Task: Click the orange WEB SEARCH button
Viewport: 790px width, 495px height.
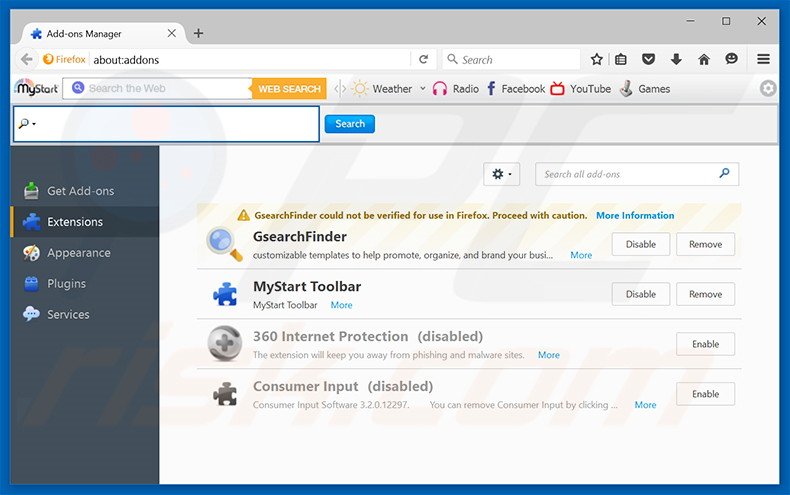Action: (289, 89)
